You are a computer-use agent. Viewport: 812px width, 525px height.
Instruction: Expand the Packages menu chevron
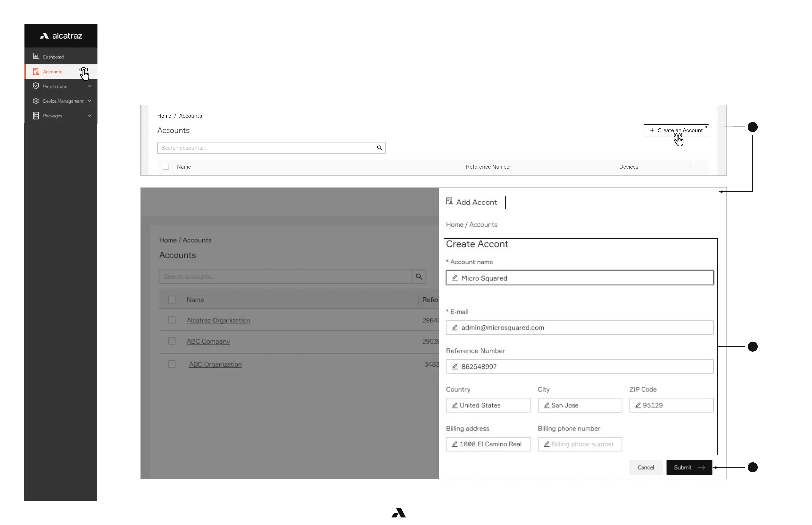(89, 116)
